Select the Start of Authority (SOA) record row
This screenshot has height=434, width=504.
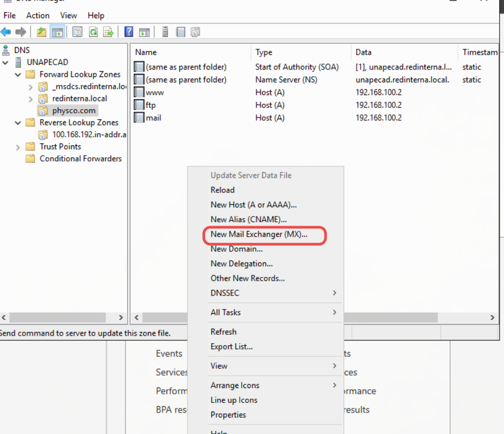pyautogui.click(x=315, y=67)
